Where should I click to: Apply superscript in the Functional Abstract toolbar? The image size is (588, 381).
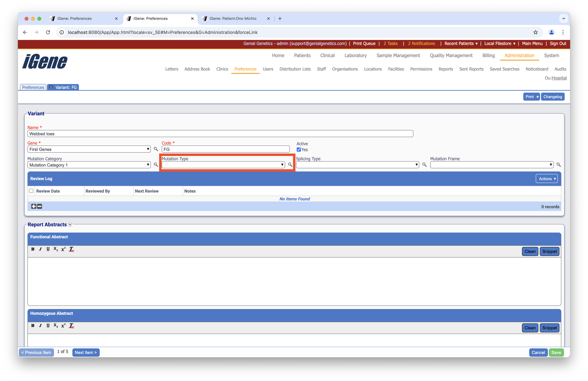[x=63, y=249]
